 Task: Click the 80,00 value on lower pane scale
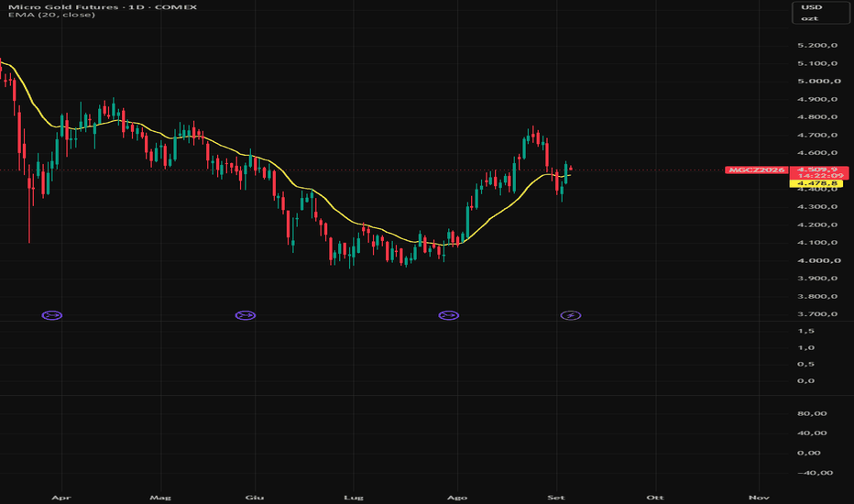812,413
